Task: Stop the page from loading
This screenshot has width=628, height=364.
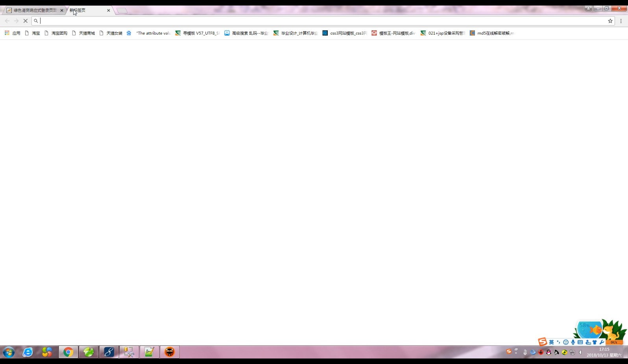Action: pyautogui.click(x=26, y=21)
